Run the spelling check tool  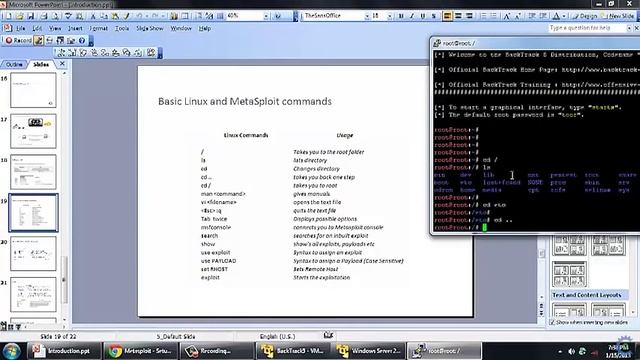pyautogui.click(x=68, y=16)
